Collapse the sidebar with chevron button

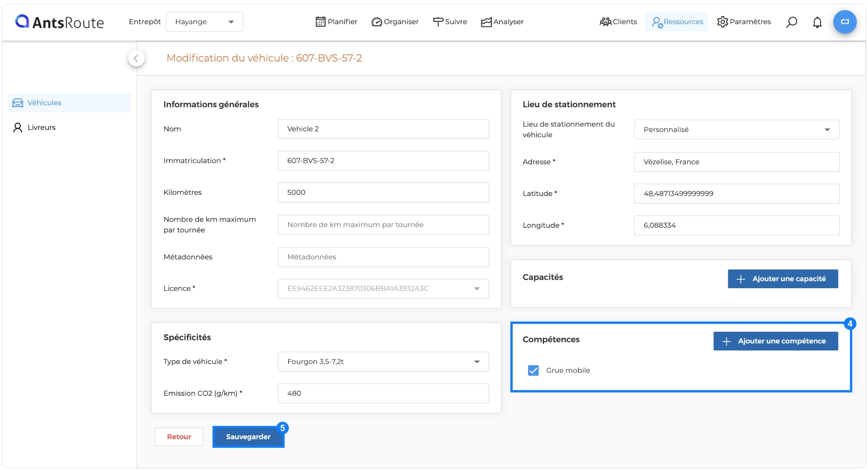click(136, 58)
